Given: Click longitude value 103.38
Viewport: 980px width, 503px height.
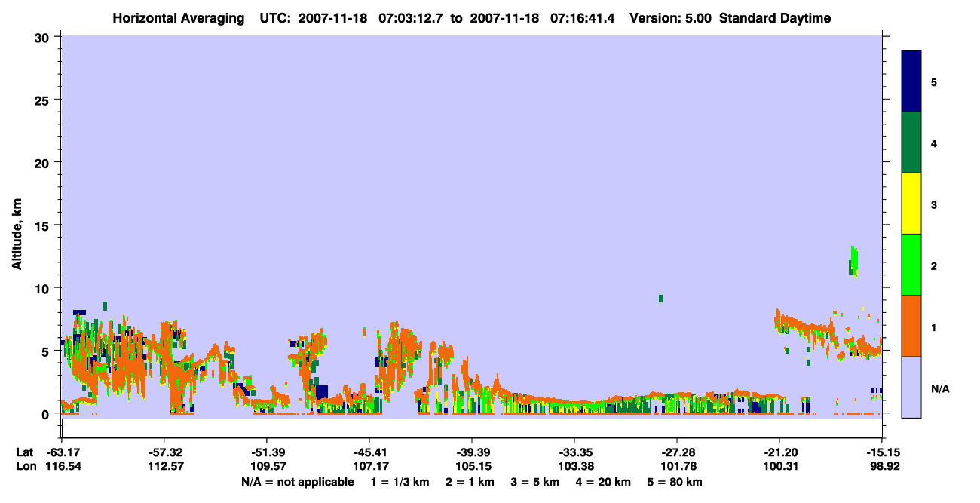Looking at the screenshot, I should (574, 466).
